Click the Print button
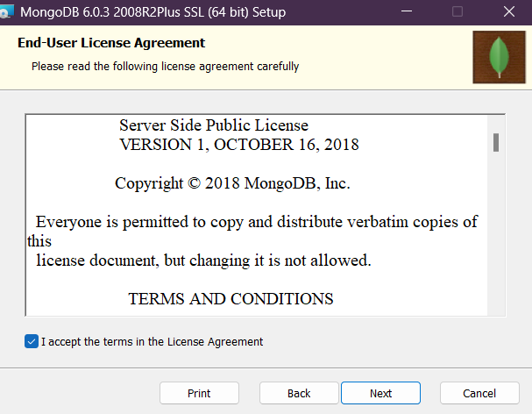 click(x=199, y=393)
